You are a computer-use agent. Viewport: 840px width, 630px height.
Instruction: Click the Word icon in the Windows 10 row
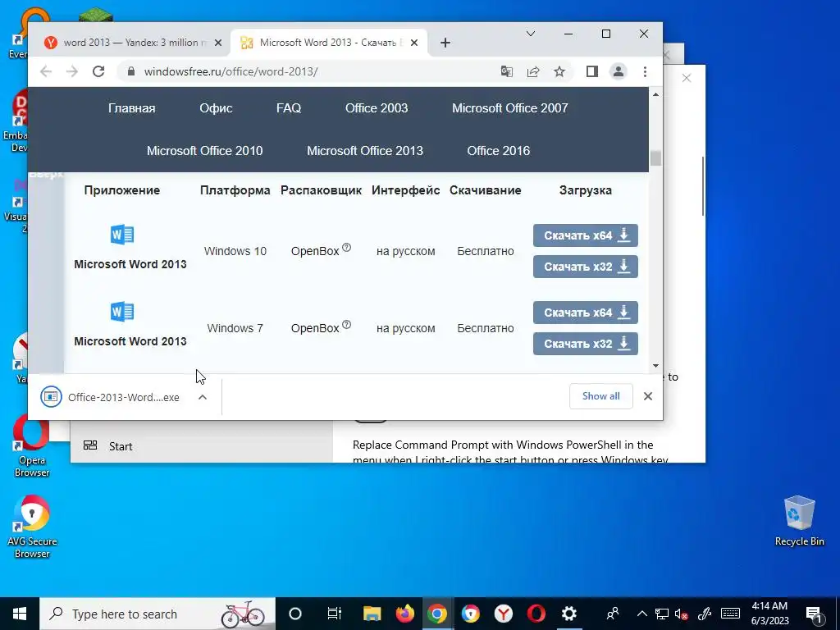pos(122,235)
